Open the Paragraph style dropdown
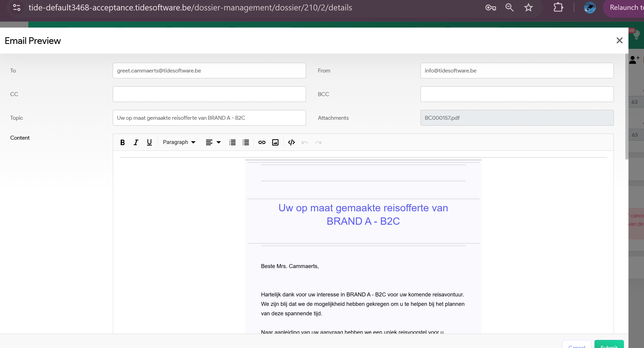This screenshot has height=348, width=644. [x=179, y=142]
